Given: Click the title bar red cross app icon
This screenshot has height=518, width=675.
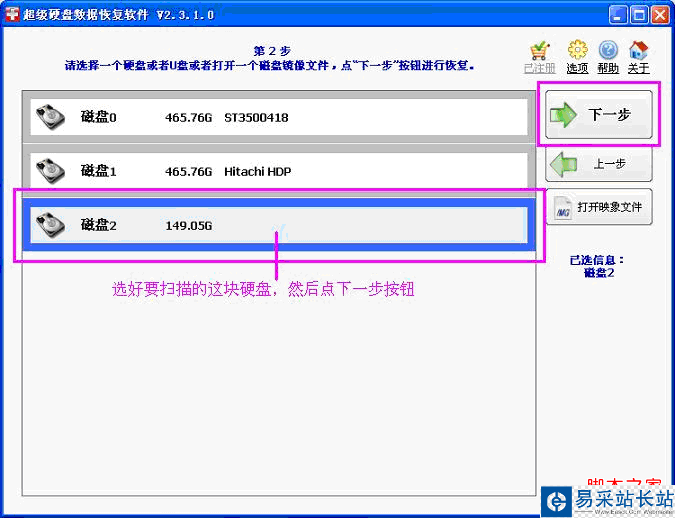Looking at the screenshot, I should coord(12,14).
